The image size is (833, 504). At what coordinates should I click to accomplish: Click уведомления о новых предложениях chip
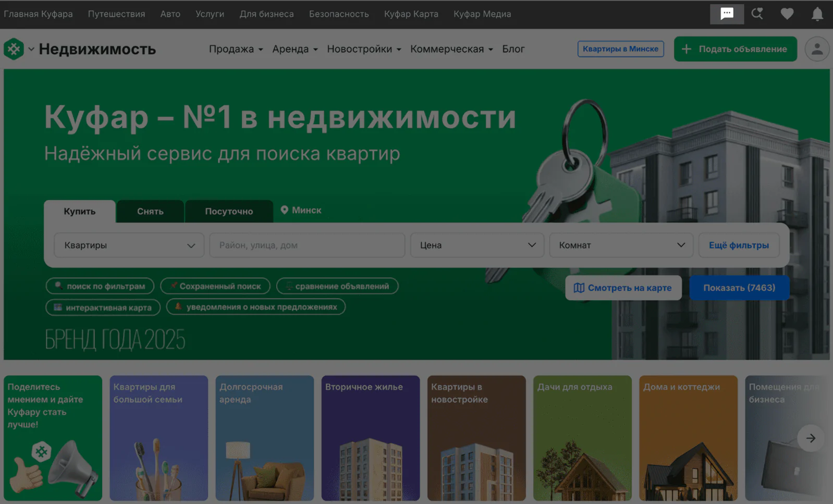[256, 307]
